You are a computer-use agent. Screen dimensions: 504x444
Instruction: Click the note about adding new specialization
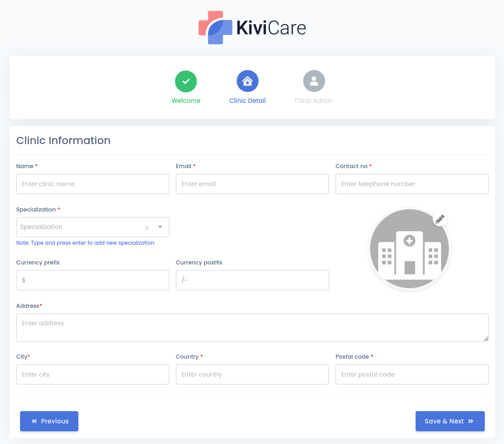(x=85, y=243)
